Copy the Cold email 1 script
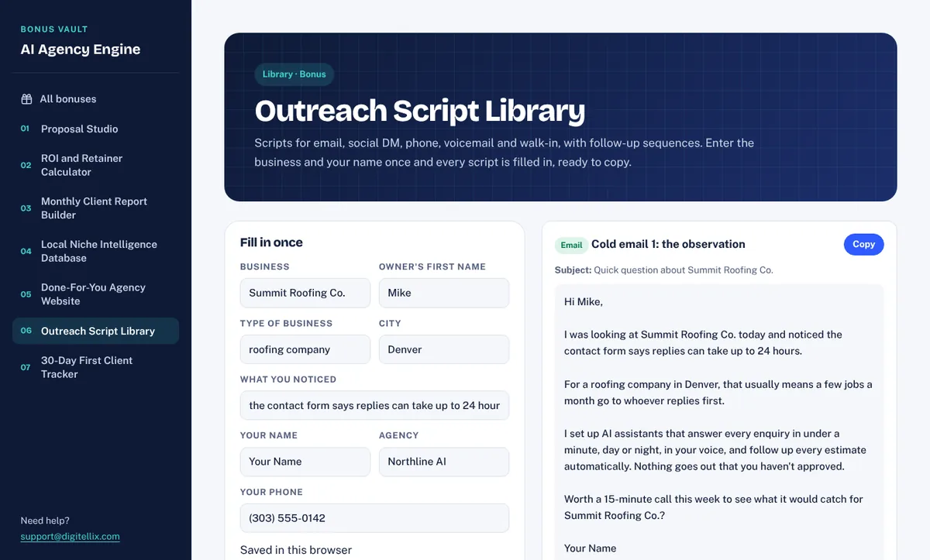930x560 pixels. point(863,244)
